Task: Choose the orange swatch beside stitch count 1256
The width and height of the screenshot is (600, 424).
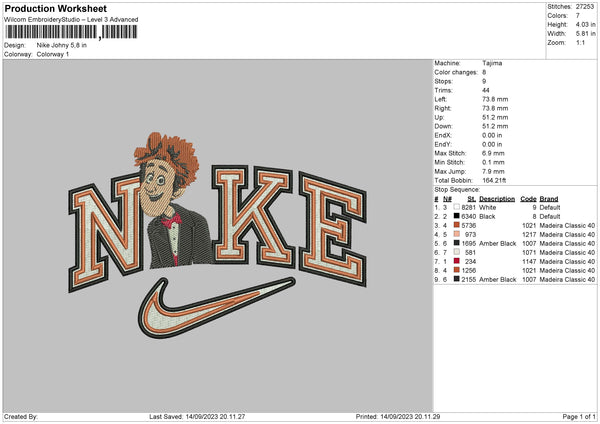Action: 456,270
